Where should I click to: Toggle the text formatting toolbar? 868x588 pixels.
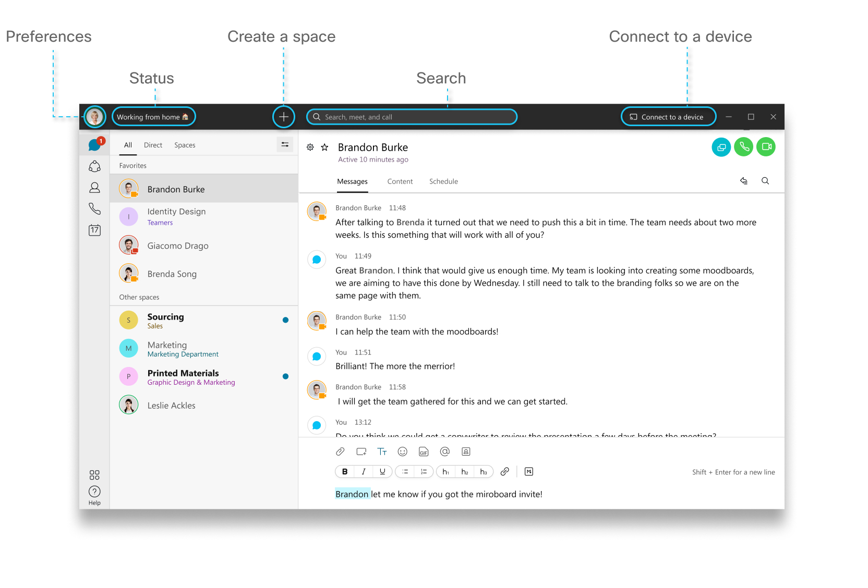click(x=382, y=451)
